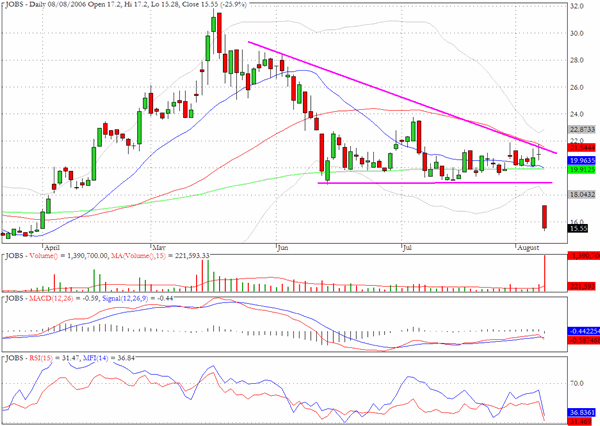Click the descending magenta trendline
600x426 pixels.
[x=402, y=98]
